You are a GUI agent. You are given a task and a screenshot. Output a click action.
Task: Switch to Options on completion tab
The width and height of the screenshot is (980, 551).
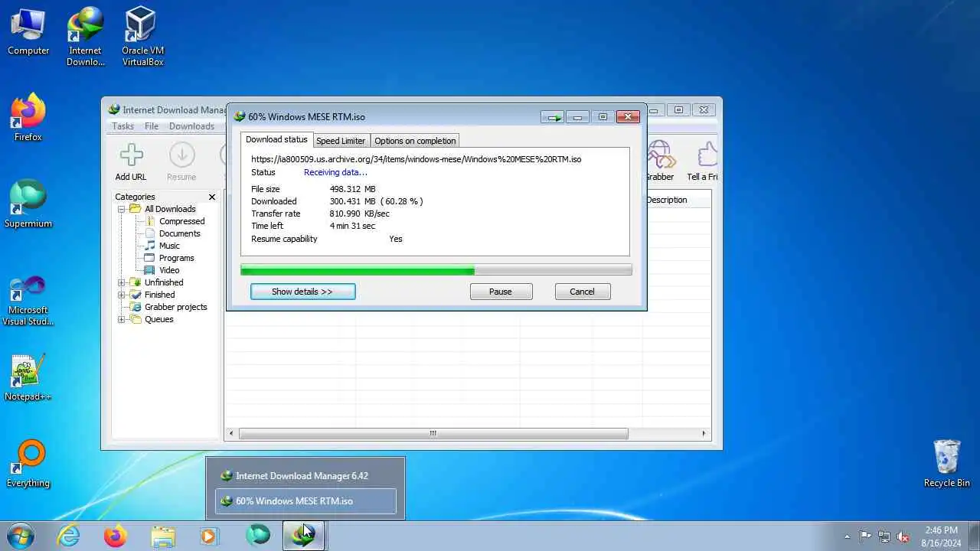(415, 141)
